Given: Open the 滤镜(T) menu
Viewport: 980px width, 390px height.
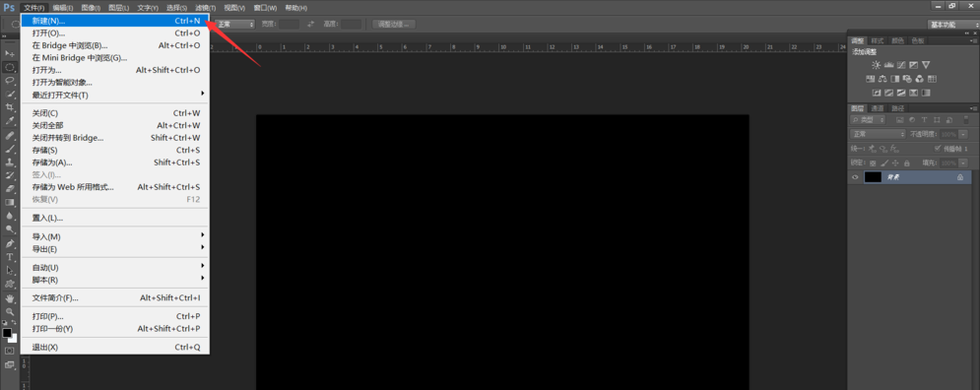Looking at the screenshot, I should 205,8.
